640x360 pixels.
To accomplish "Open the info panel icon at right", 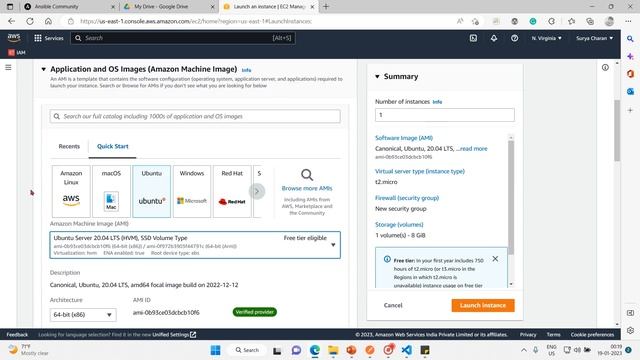I will tap(605, 67).
